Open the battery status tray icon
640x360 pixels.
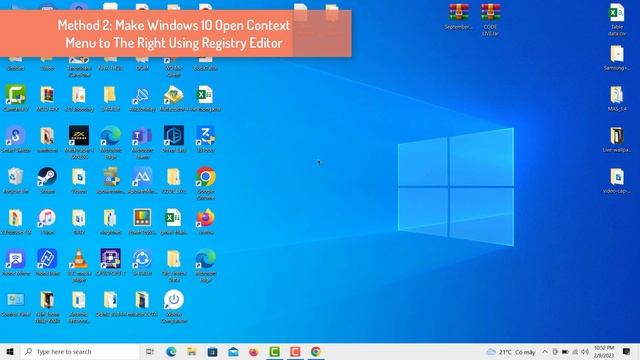point(565,352)
